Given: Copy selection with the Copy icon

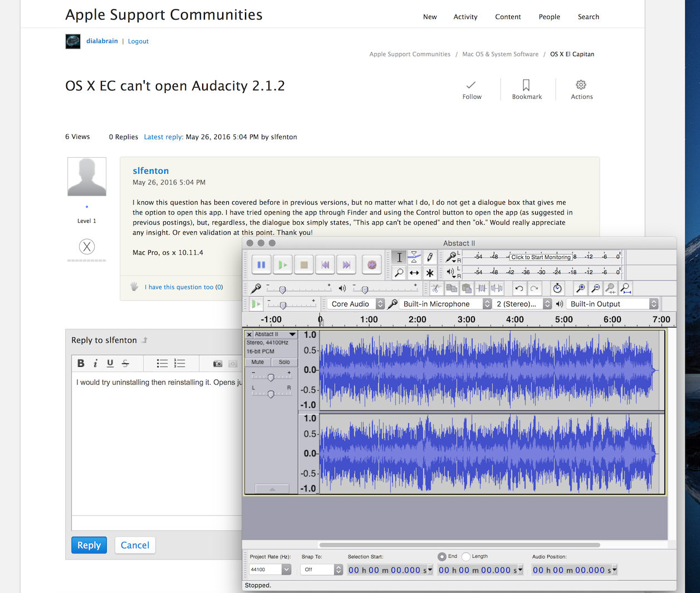Looking at the screenshot, I should coord(452,288).
